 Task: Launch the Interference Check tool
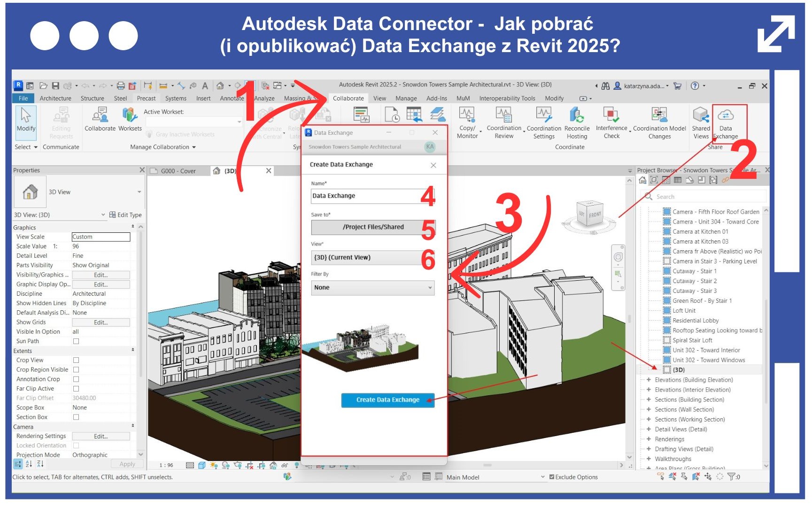tap(611, 116)
